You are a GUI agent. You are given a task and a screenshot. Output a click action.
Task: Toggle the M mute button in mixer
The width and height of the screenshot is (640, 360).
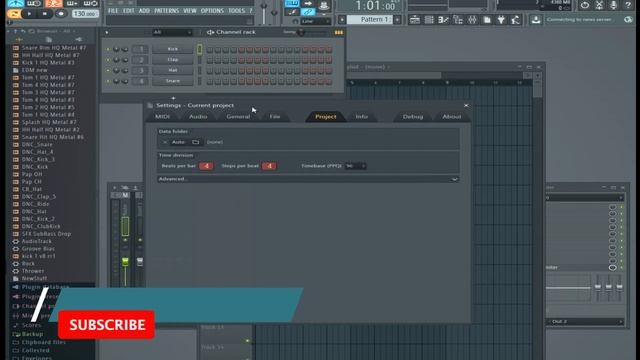(x=125, y=195)
